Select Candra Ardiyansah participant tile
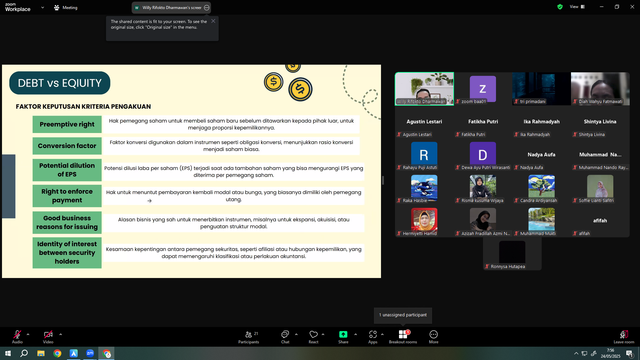This screenshot has width=640, height=360. 541,188
